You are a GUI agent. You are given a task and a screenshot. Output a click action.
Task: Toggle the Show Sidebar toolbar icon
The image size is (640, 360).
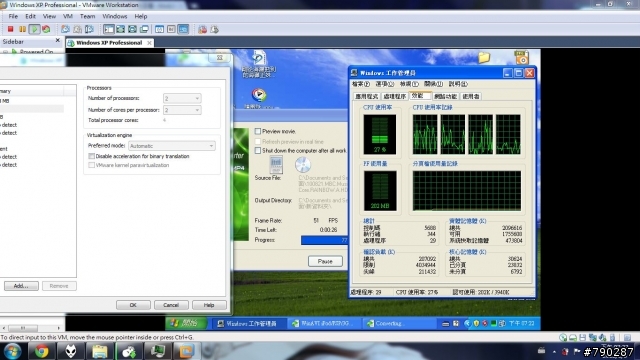(109, 29)
